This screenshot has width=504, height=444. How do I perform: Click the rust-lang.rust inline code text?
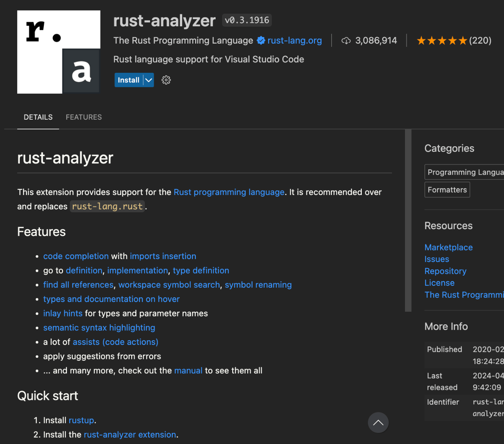tap(107, 207)
